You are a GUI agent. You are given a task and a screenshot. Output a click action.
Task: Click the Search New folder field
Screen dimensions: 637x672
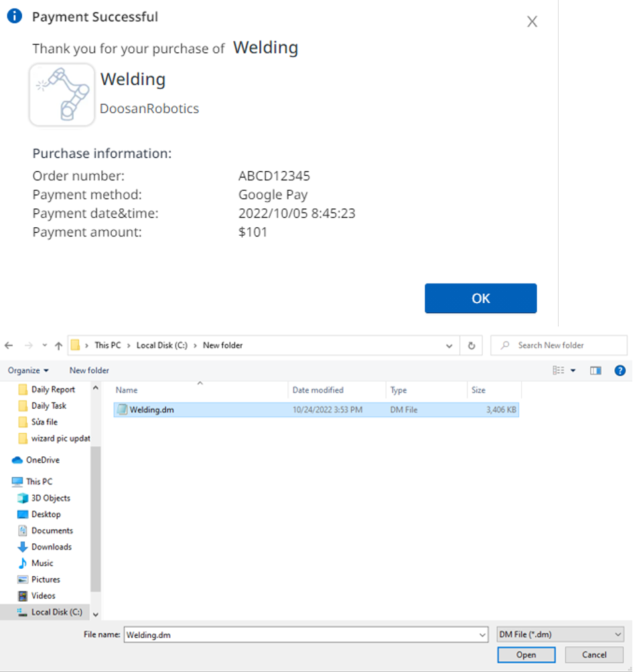559,346
